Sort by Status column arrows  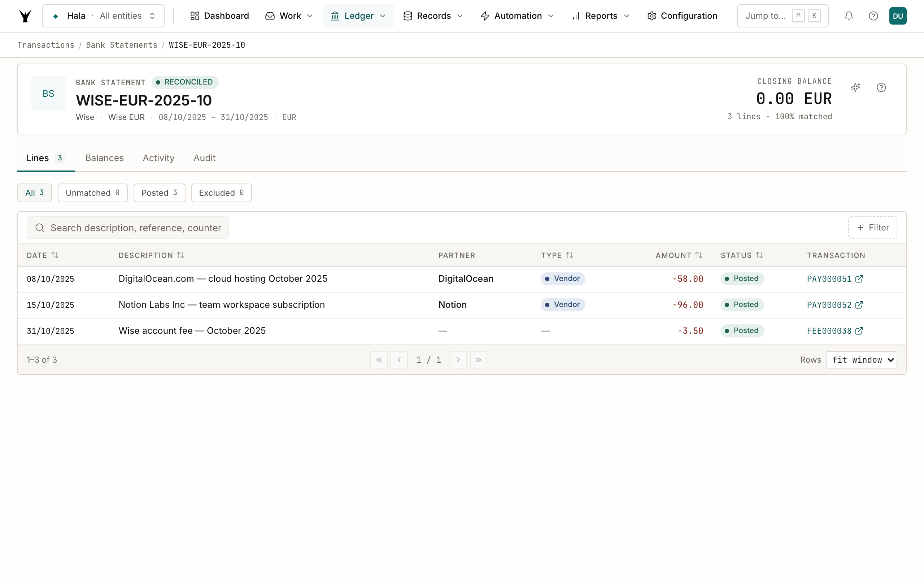pyautogui.click(x=759, y=255)
